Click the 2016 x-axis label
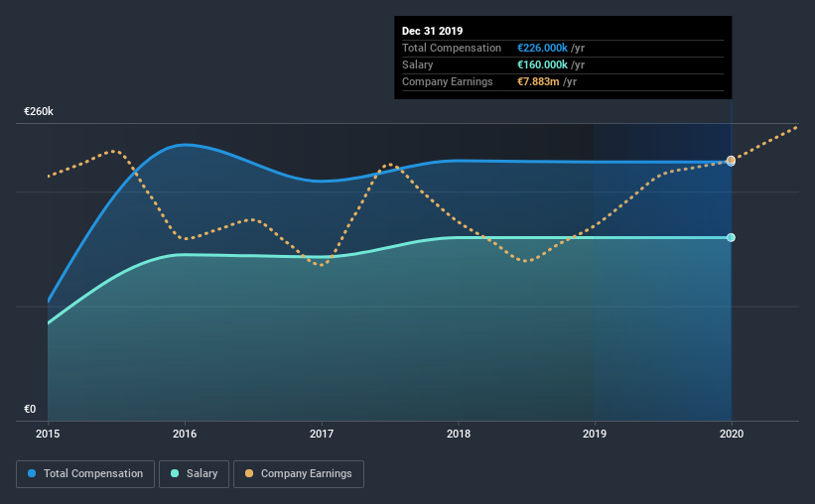The image size is (815, 504). point(185,434)
